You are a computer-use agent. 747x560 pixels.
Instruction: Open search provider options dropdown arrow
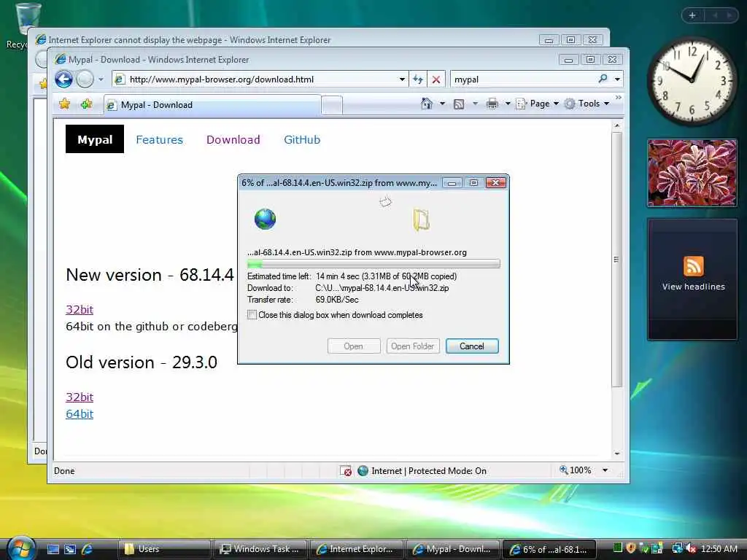coord(617,79)
